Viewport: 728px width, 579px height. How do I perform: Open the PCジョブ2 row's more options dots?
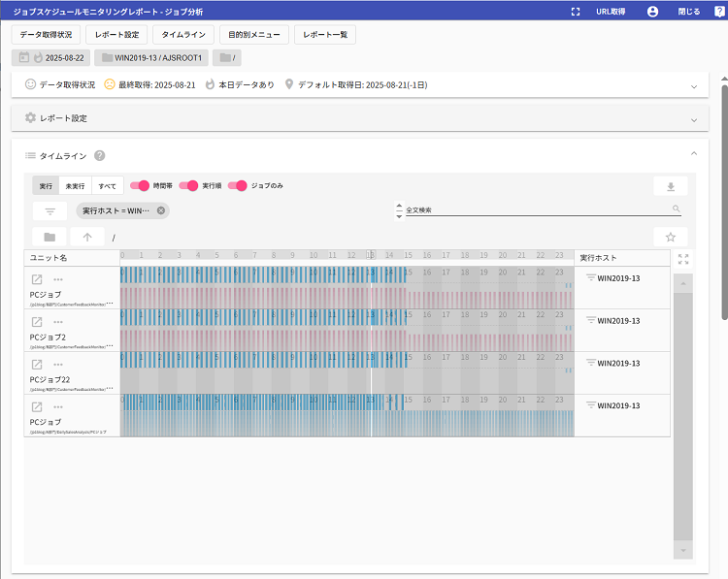pyautogui.click(x=58, y=322)
